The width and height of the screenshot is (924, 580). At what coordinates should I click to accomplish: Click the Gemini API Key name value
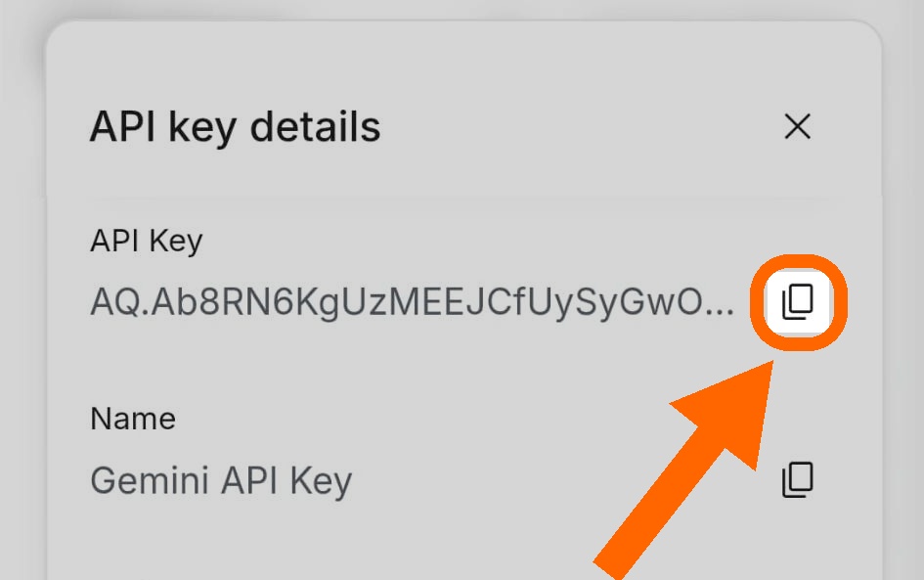click(221, 480)
